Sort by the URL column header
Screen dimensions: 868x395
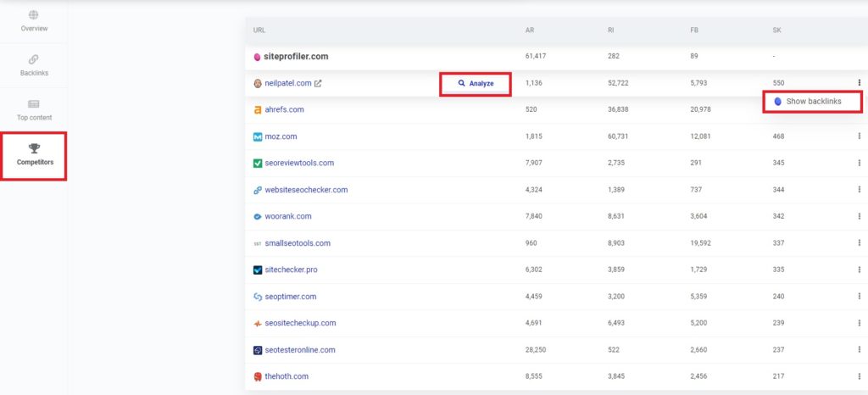coord(259,31)
